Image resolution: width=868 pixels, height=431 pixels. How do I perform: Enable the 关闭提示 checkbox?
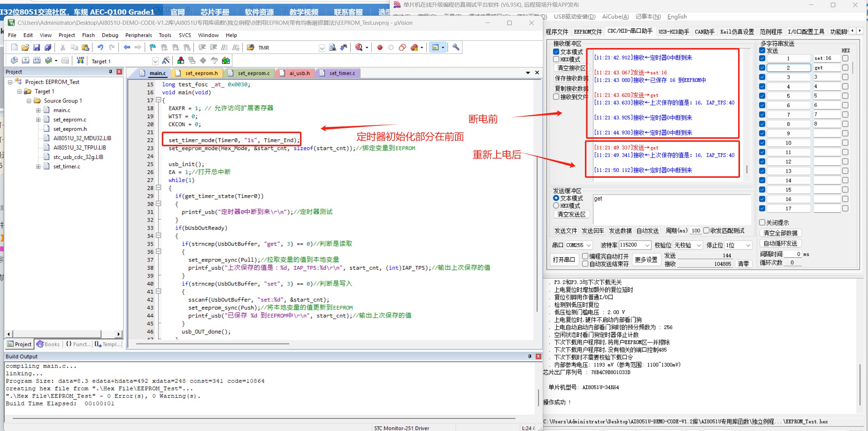[x=762, y=222]
